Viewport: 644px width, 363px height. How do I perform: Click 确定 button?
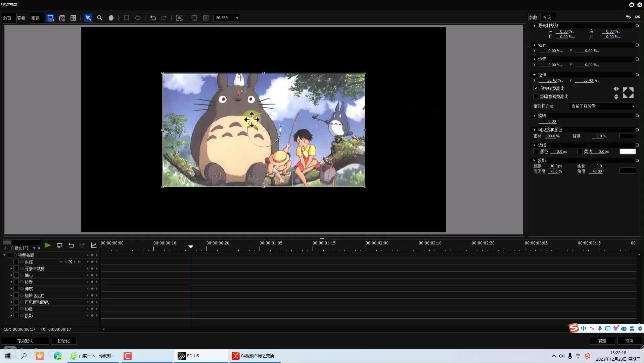[x=602, y=341]
